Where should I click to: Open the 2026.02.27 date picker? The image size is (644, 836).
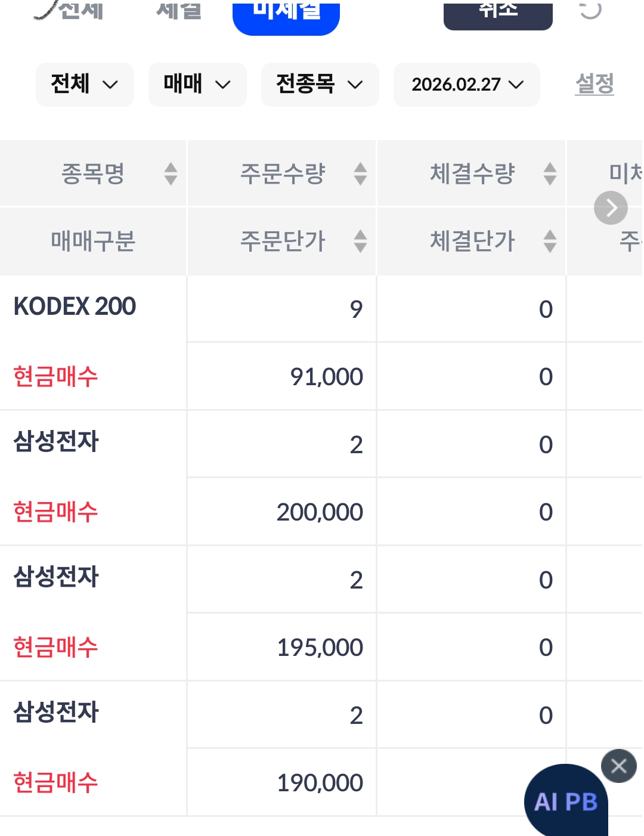tap(467, 85)
